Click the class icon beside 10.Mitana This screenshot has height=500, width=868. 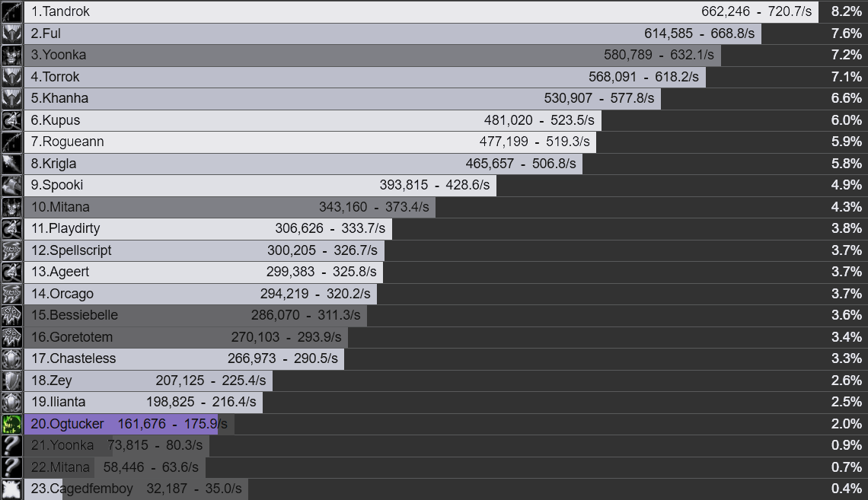tap(11, 208)
